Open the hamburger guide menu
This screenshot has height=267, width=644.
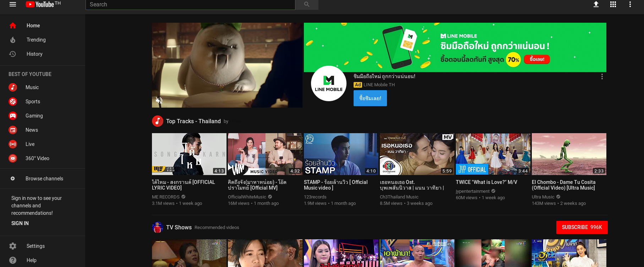[x=13, y=4]
